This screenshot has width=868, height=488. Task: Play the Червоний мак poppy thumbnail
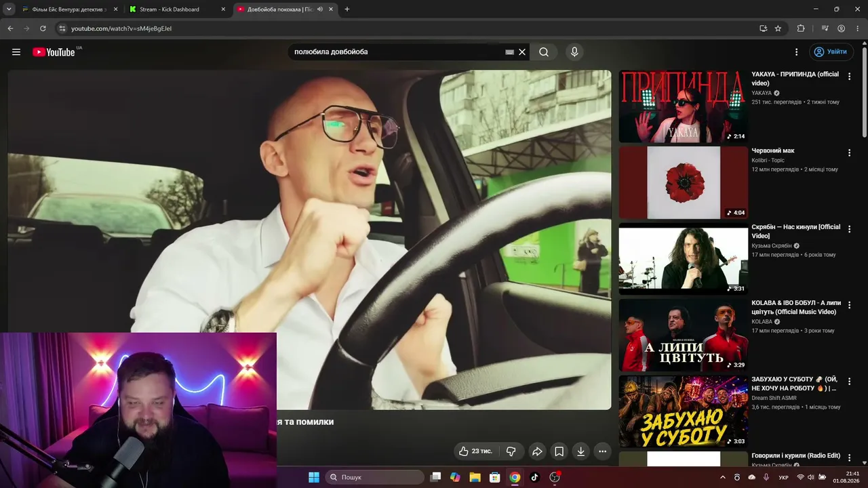[x=683, y=183]
